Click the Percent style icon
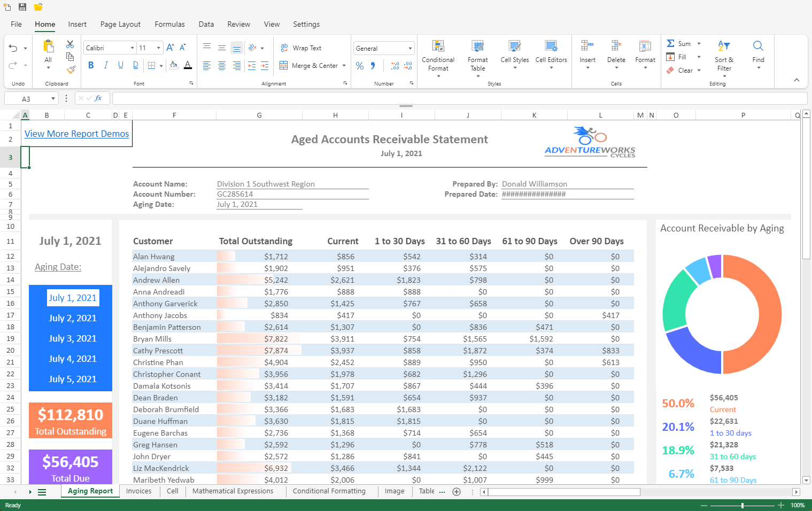The width and height of the screenshot is (812, 511). [360, 66]
